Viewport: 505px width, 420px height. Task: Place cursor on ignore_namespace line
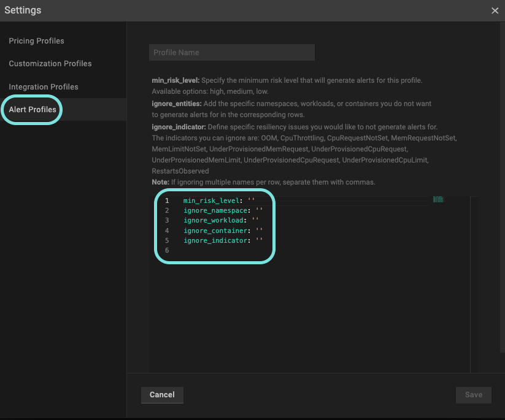click(x=223, y=210)
